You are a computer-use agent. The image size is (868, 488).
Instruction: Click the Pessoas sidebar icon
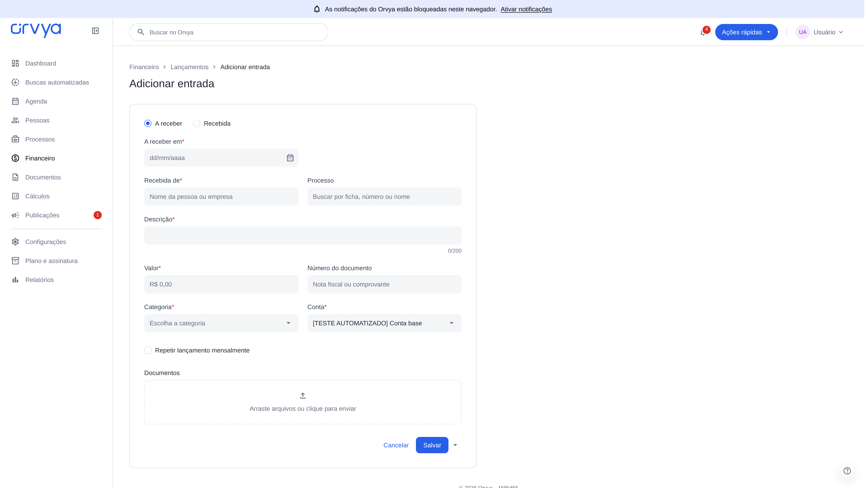pos(15,120)
